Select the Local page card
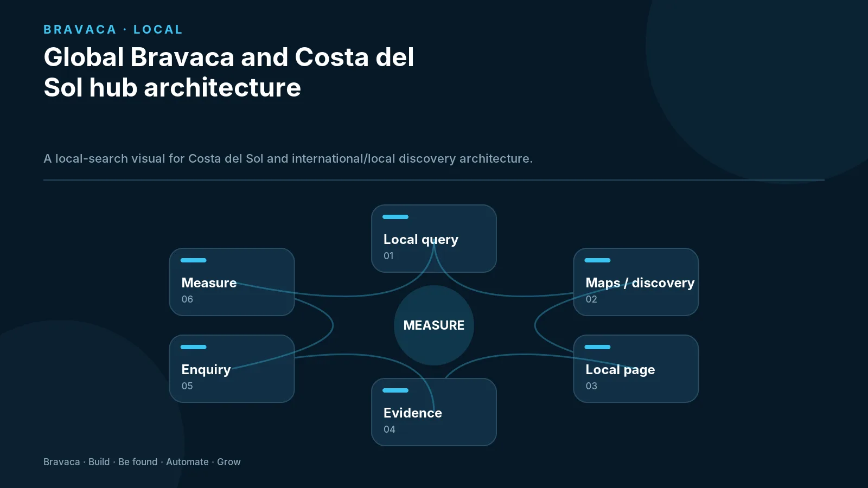Viewport: 868px width, 488px height. (x=636, y=369)
